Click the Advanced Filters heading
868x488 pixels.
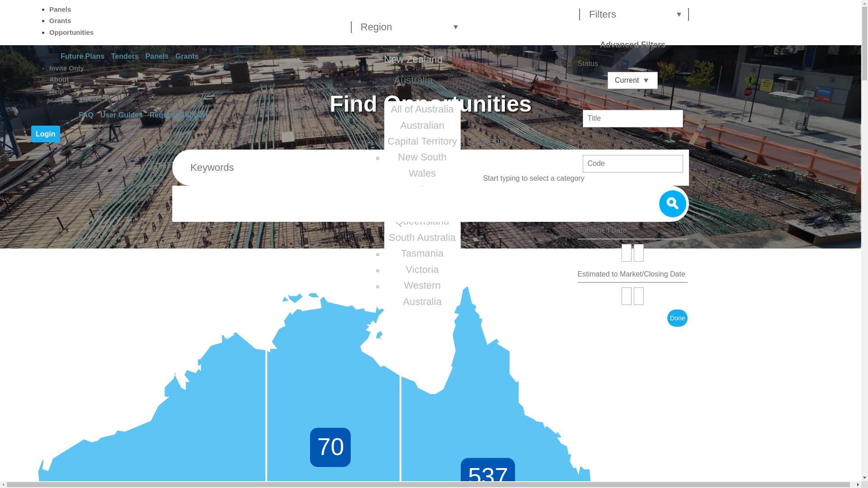pos(632,45)
